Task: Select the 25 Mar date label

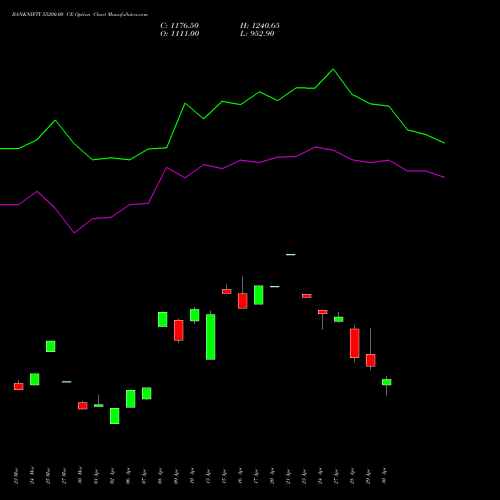Action: click(48, 476)
